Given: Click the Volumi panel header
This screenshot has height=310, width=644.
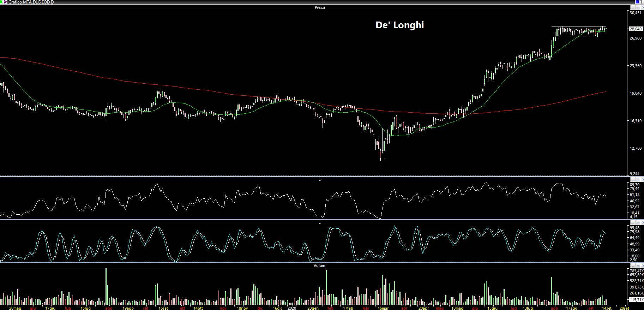Looking at the screenshot, I should 320,266.
